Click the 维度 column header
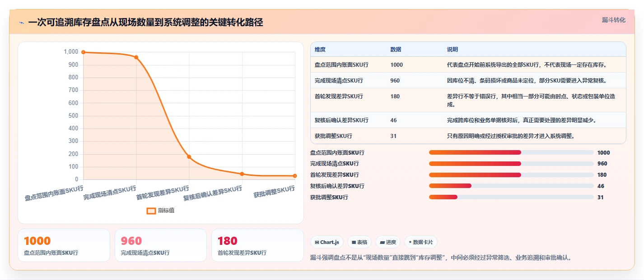The height and width of the screenshot is (280, 644). [320, 50]
